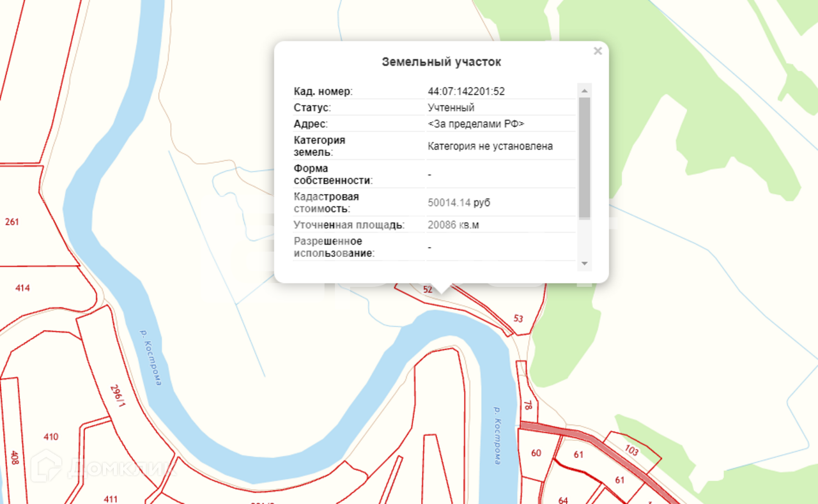Click the Категория земель label

tap(320, 146)
